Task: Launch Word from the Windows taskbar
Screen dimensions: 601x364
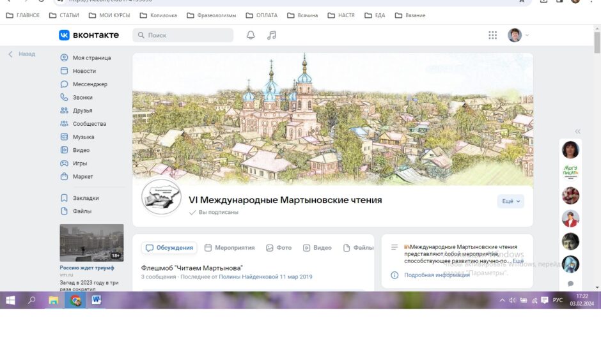Action: coord(97,300)
